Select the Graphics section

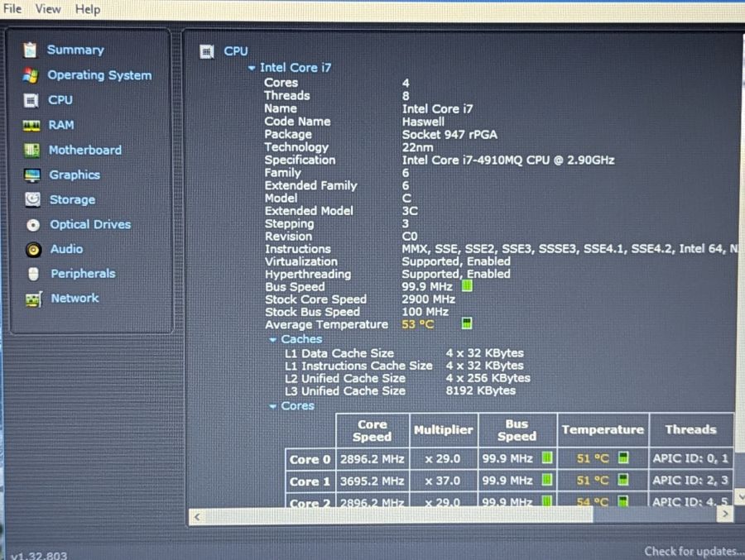click(x=74, y=175)
